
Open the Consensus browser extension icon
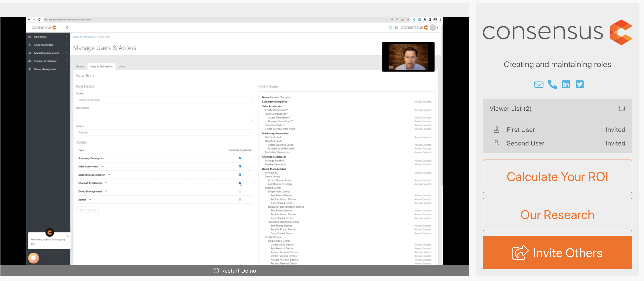(x=414, y=19)
